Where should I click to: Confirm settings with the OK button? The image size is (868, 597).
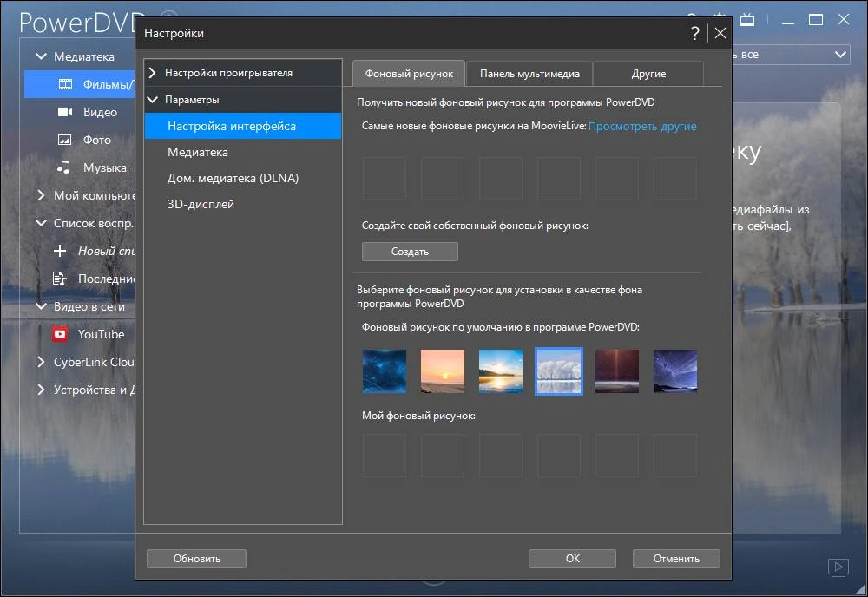[x=572, y=559]
